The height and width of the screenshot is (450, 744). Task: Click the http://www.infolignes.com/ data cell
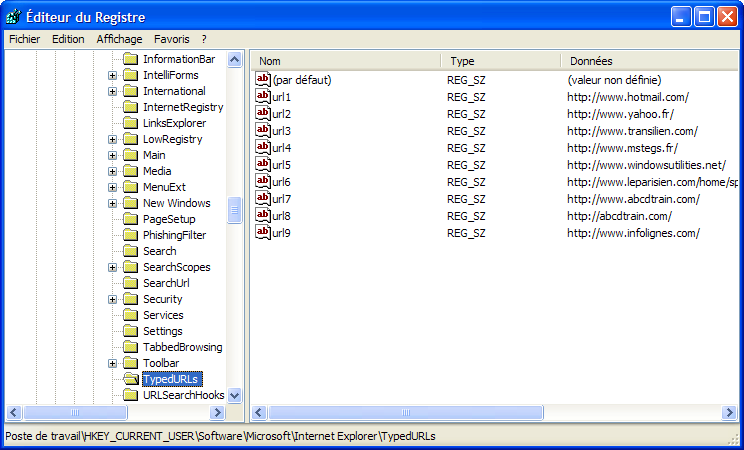click(x=633, y=234)
